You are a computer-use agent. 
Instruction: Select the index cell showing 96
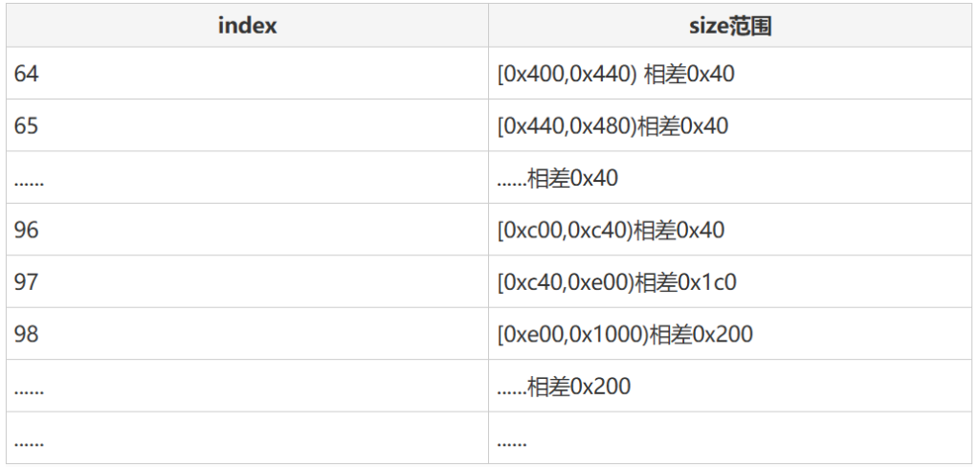click(27, 230)
